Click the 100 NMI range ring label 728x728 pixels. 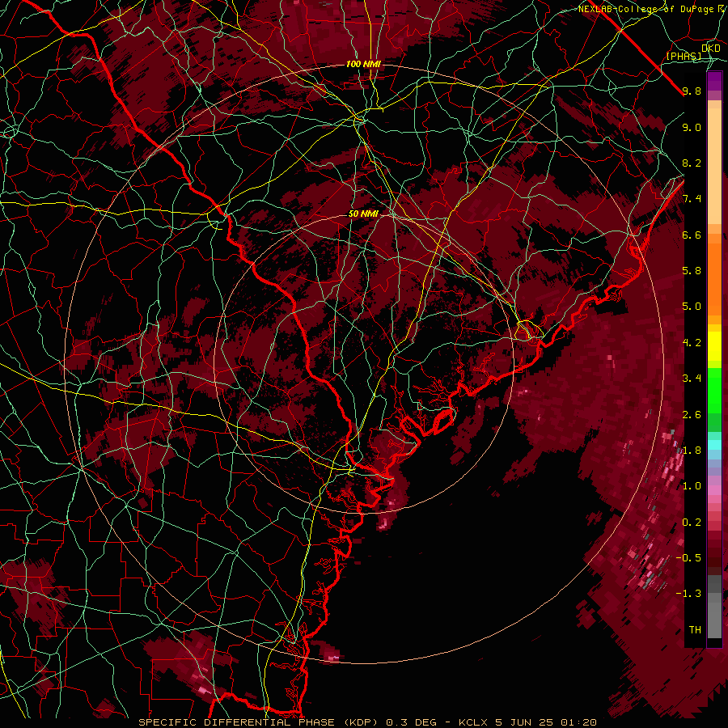(x=363, y=64)
